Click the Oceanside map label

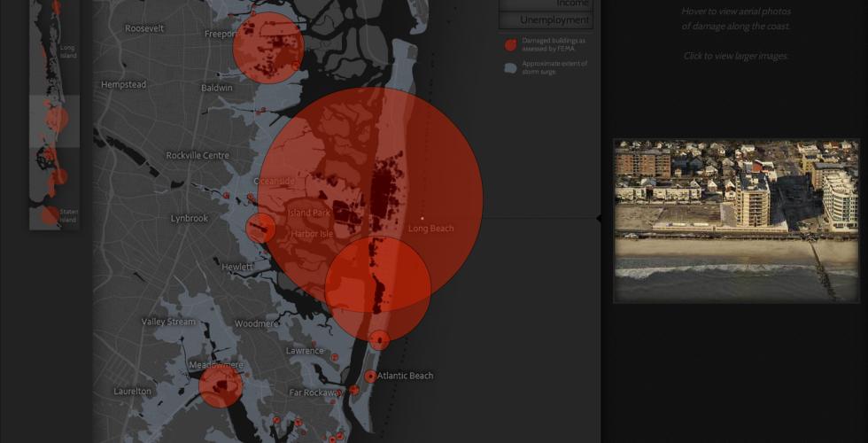274,181
